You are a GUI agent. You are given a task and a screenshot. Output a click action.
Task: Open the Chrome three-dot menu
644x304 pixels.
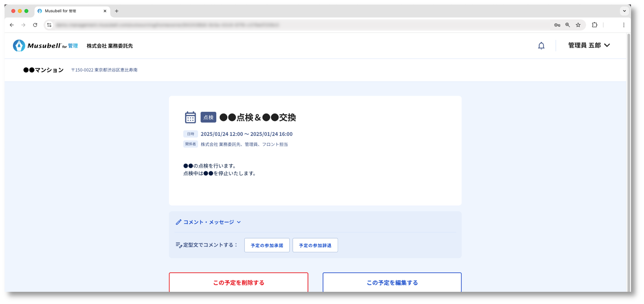(x=623, y=25)
